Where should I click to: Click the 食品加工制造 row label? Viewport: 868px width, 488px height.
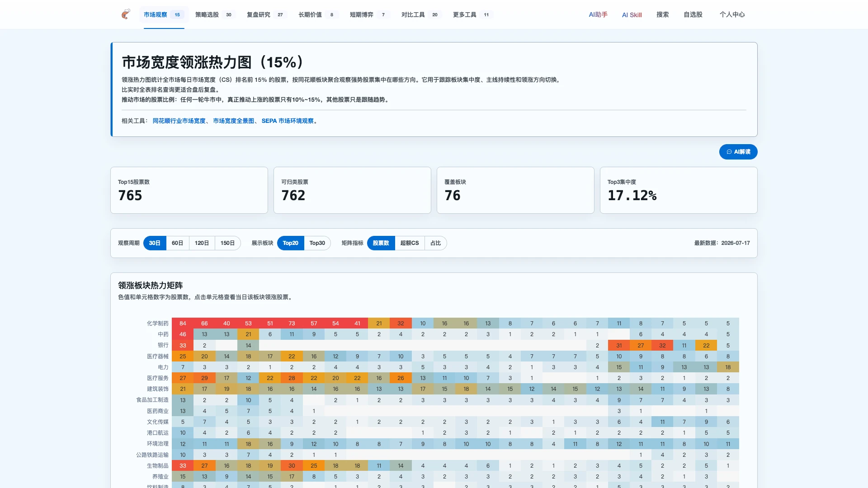click(x=152, y=400)
